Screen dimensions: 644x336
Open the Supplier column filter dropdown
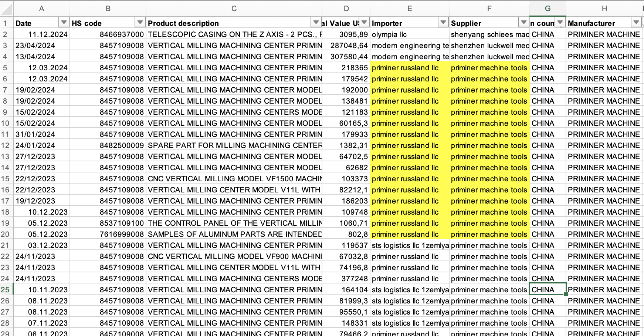(523, 23)
